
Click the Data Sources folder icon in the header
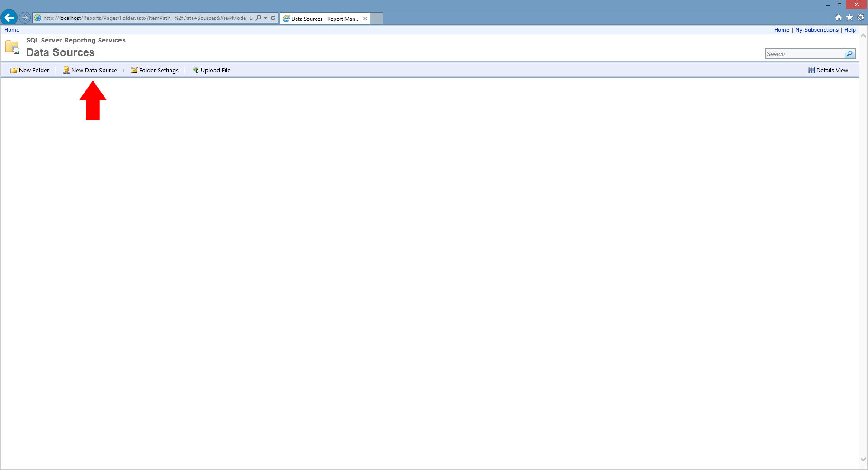pyautogui.click(x=13, y=47)
